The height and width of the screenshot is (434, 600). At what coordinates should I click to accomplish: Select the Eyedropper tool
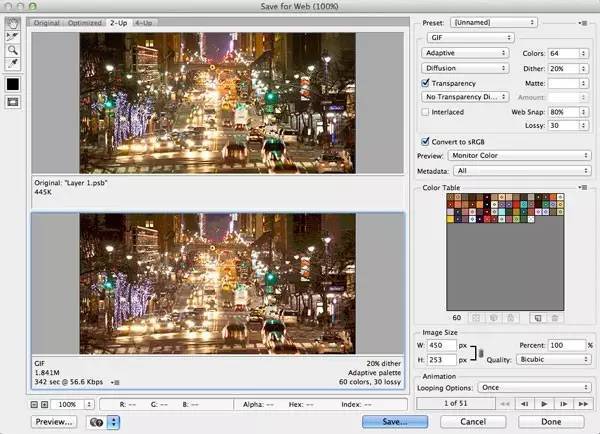[14, 62]
